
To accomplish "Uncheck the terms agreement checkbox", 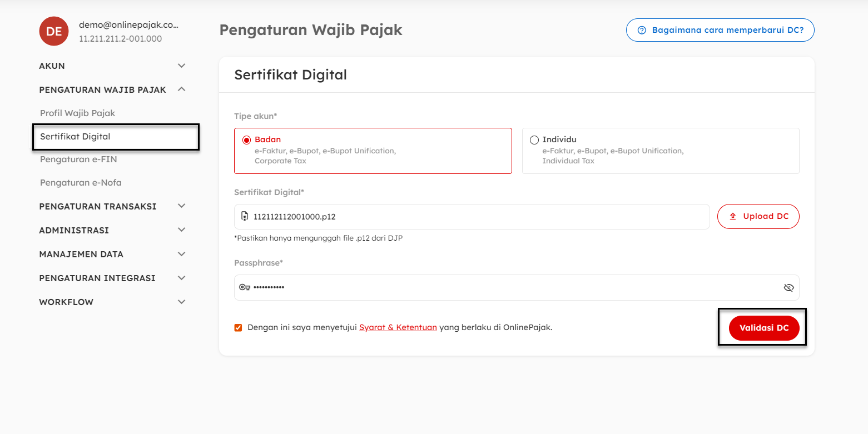I will tap(239, 328).
